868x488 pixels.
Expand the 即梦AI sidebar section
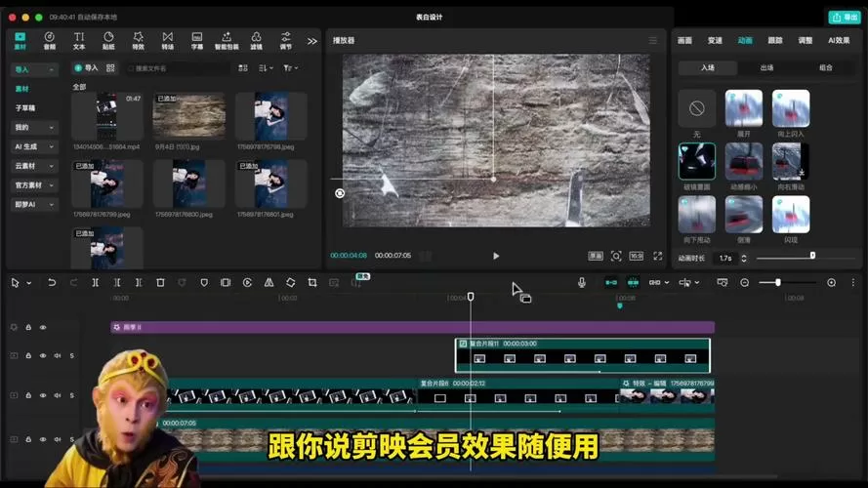(x=51, y=205)
